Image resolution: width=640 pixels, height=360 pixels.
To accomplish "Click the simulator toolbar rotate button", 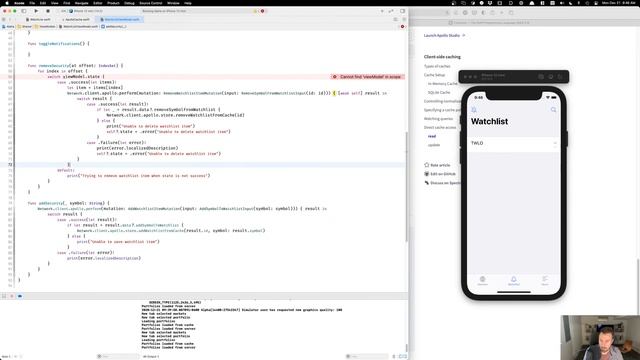I will click(560, 76).
